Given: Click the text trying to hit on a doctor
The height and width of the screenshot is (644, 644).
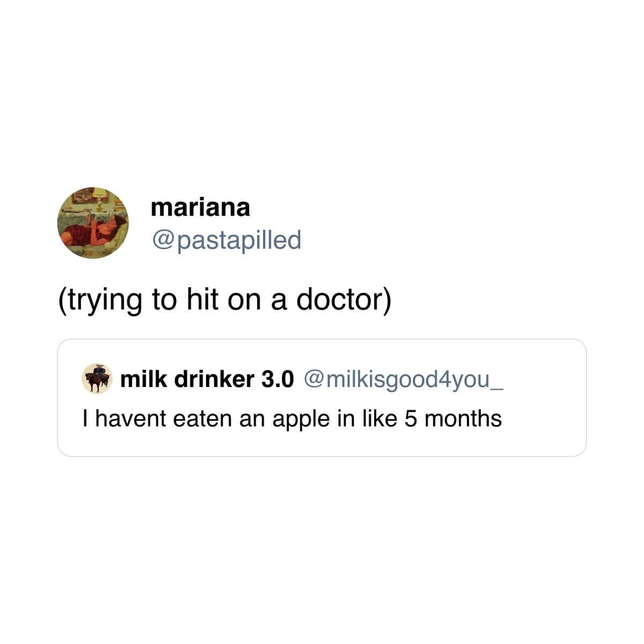Looking at the screenshot, I should (x=224, y=299).
